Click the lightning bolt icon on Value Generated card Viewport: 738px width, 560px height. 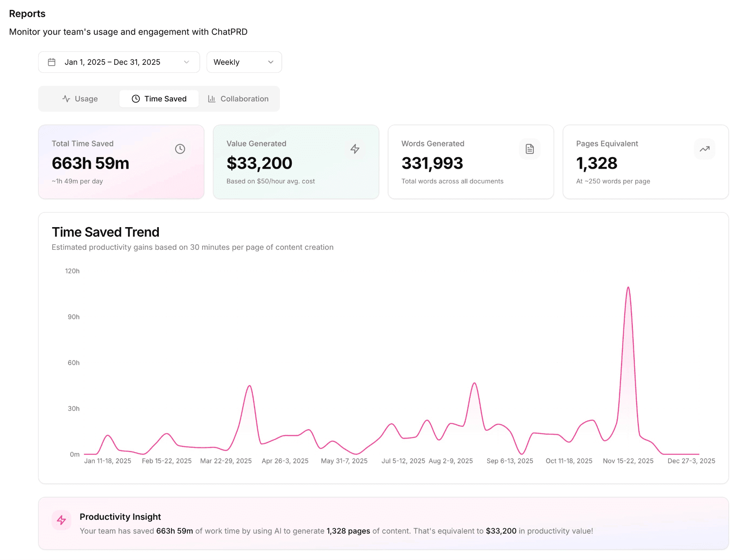pos(355,149)
